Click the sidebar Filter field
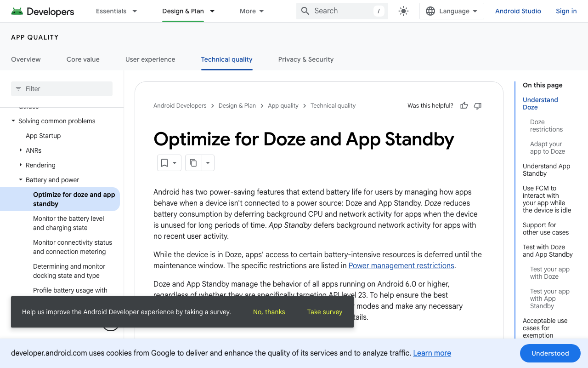 [62, 89]
